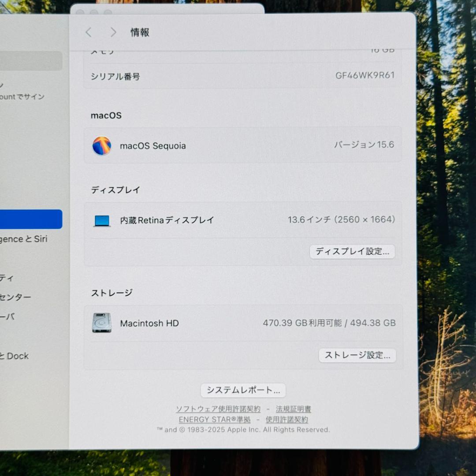476x476 pixels.
Task: Open the 使用許諾契約 link
Action: click(x=287, y=420)
